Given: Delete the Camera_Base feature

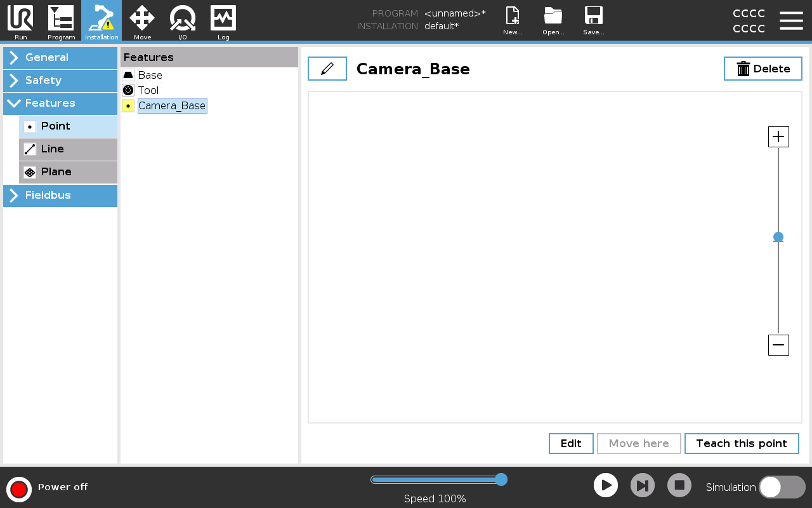Looking at the screenshot, I should coord(763,69).
